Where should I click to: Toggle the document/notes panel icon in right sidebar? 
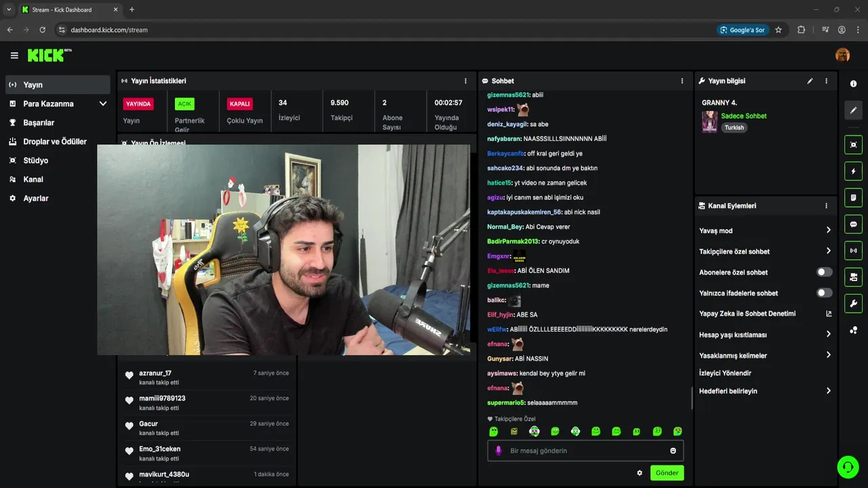(x=853, y=197)
